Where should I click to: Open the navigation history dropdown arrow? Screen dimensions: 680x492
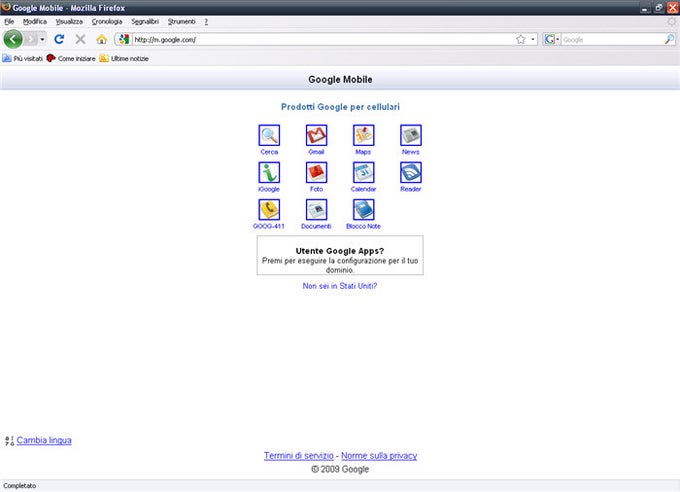(x=42, y=39)
